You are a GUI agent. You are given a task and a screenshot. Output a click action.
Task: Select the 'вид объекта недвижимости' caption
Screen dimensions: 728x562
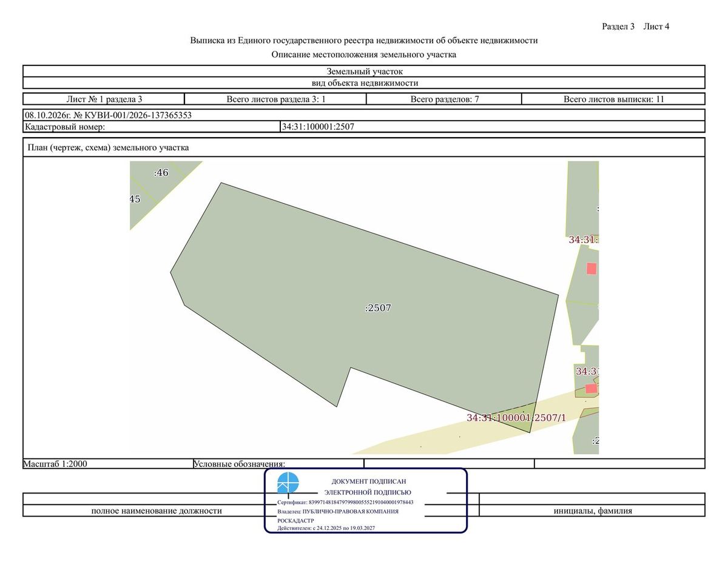364,83
